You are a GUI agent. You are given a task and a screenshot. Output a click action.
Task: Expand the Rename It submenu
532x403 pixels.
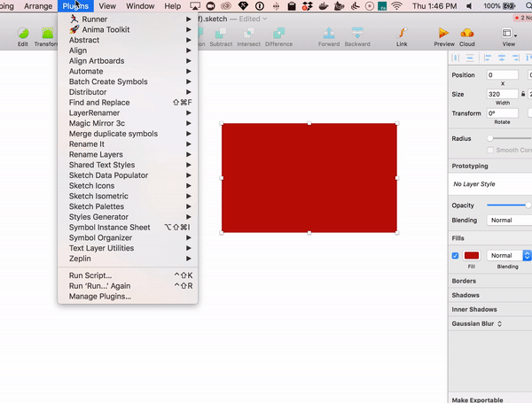point(128,144)
